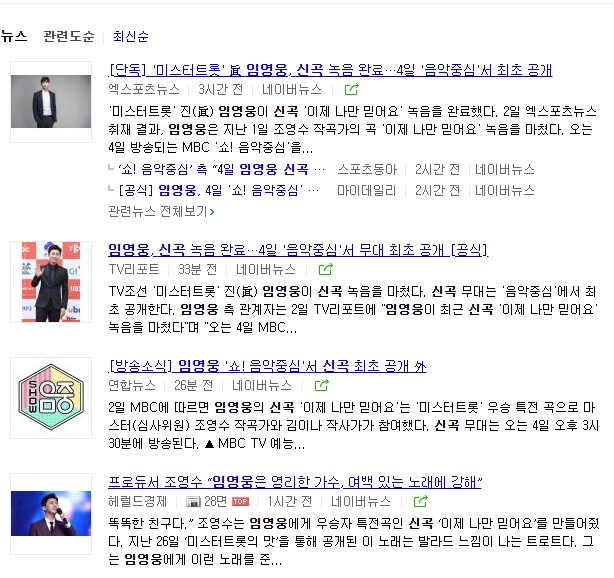Click thumbnail of singer holding microphone
The image size is (614, 578).
click(x=51, y=514)
